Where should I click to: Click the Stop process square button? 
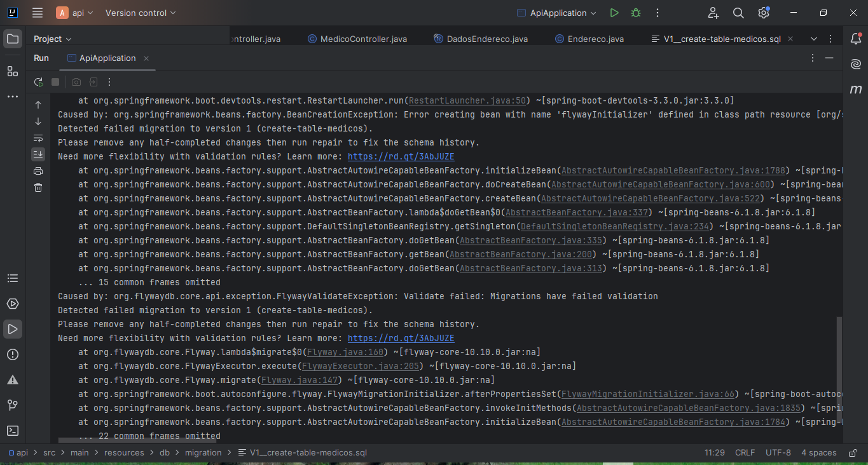(55, 82)
